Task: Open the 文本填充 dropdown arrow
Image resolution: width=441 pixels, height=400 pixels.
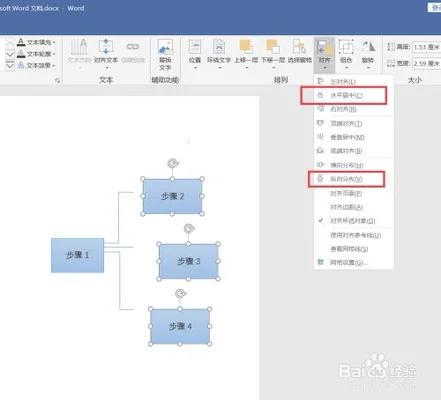Action: [x=54, y=42]
